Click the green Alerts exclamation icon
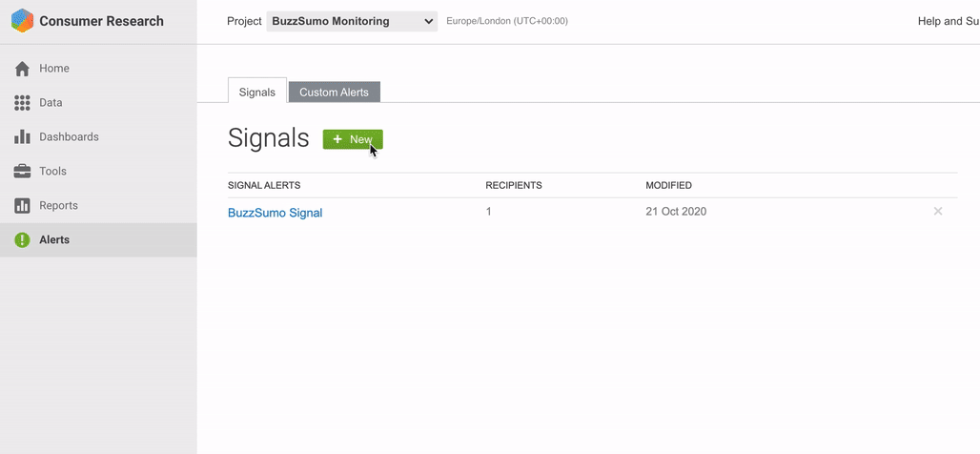Viewport: 980px width, 454px height. pyautogui.click(x=23, y=240)
